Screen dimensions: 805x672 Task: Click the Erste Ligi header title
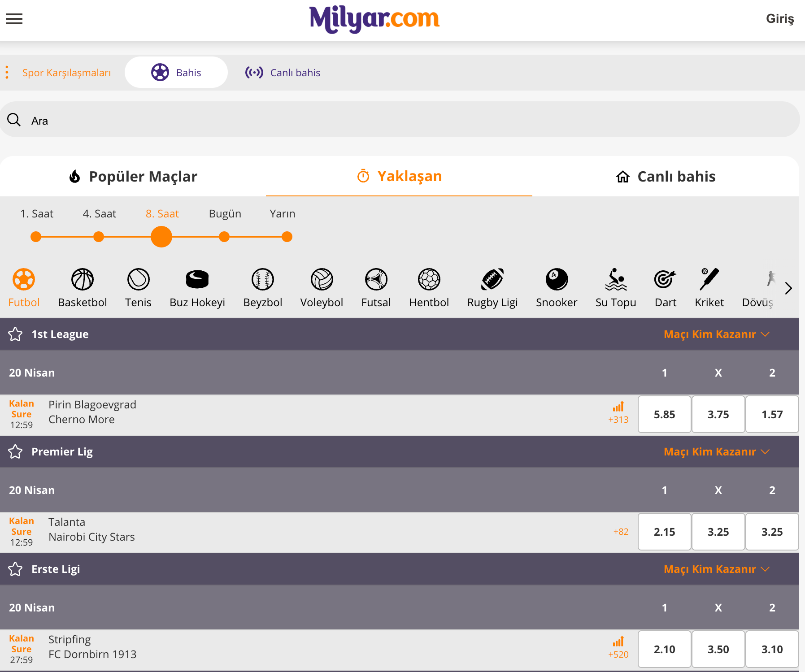[56, 569]
